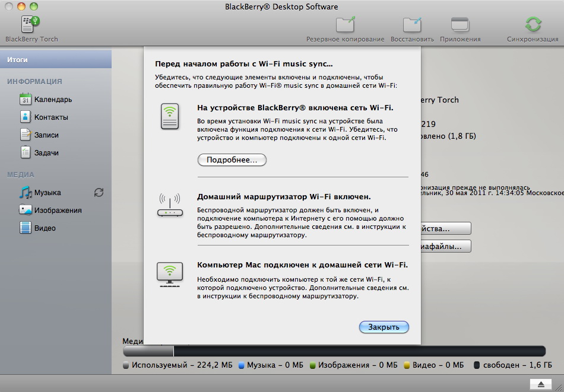Select the Итоги summary item in sidebar
Viewport: 564px width, 392px height.
click(x=56, y=60)
